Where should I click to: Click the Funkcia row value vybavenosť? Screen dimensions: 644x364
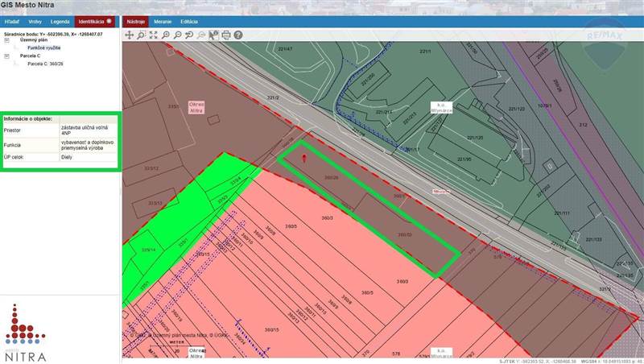[88, 145]
